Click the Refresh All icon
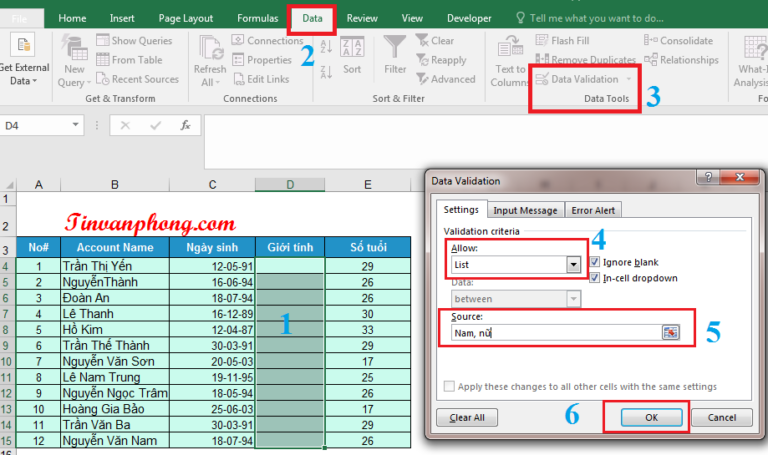This screenshot has height=455, width=768. tap(210, 48)
